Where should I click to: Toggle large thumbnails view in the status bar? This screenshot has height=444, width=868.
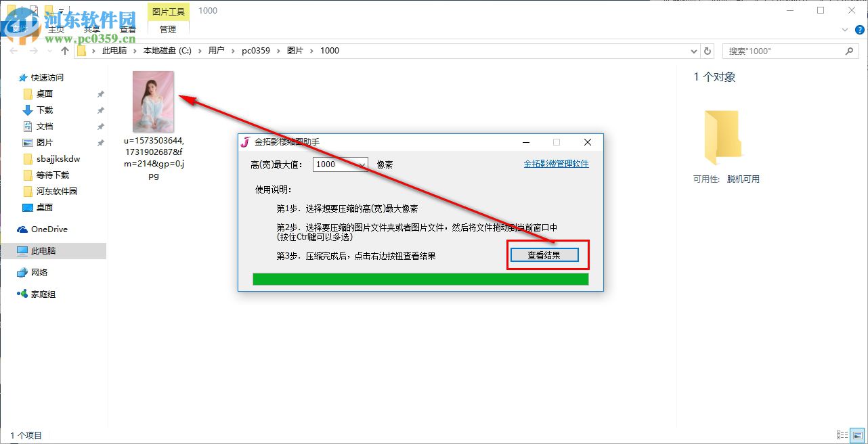pyautogui.click(x=857, y=434)
